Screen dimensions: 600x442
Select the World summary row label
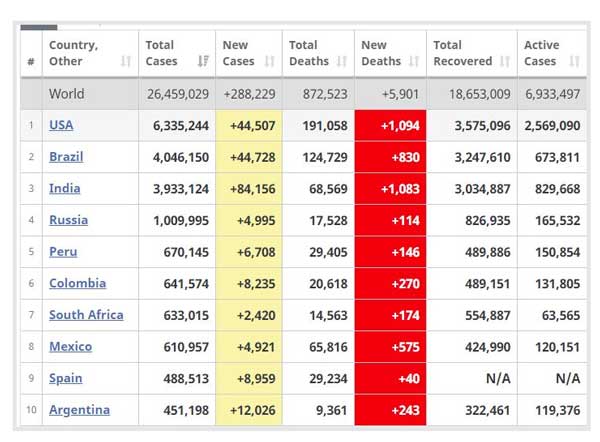coord(67,94)
